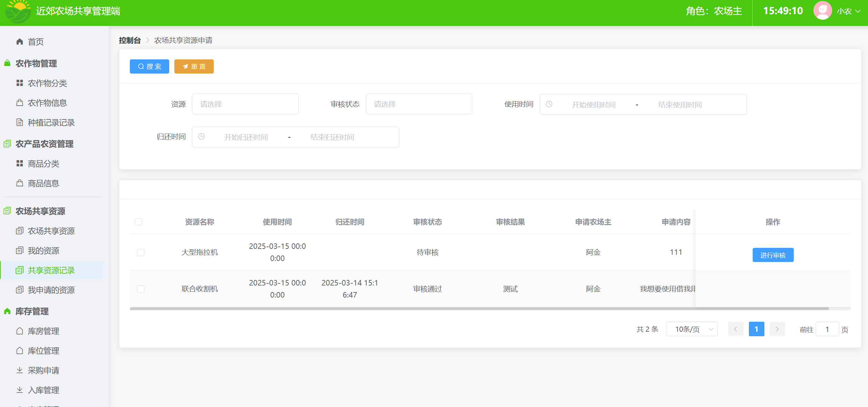Click the clock icon in 使用时间 field
Image resolution: width=868 pixels, height=407 pixels.
coord(549,104)
